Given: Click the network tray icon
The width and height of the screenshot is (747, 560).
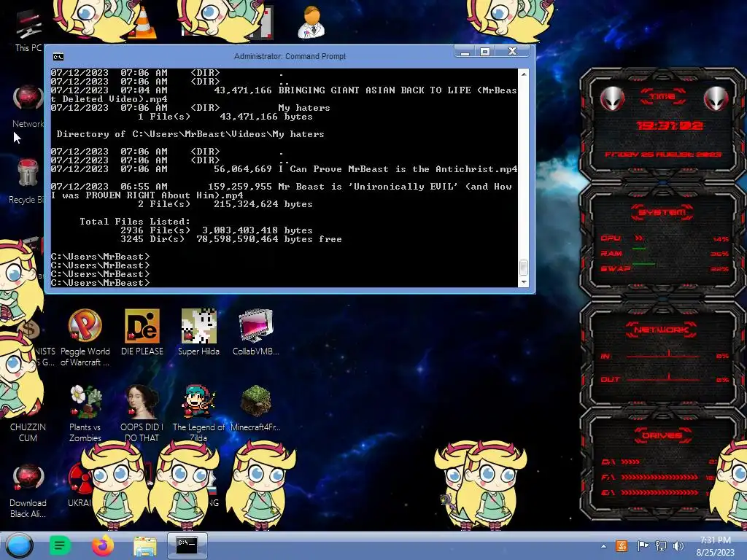Looking at the screenshot, I should (x=661, y=546).
